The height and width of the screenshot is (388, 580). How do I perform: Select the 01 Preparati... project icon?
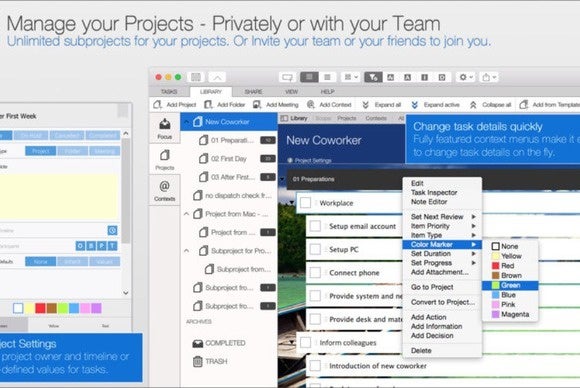203,140
